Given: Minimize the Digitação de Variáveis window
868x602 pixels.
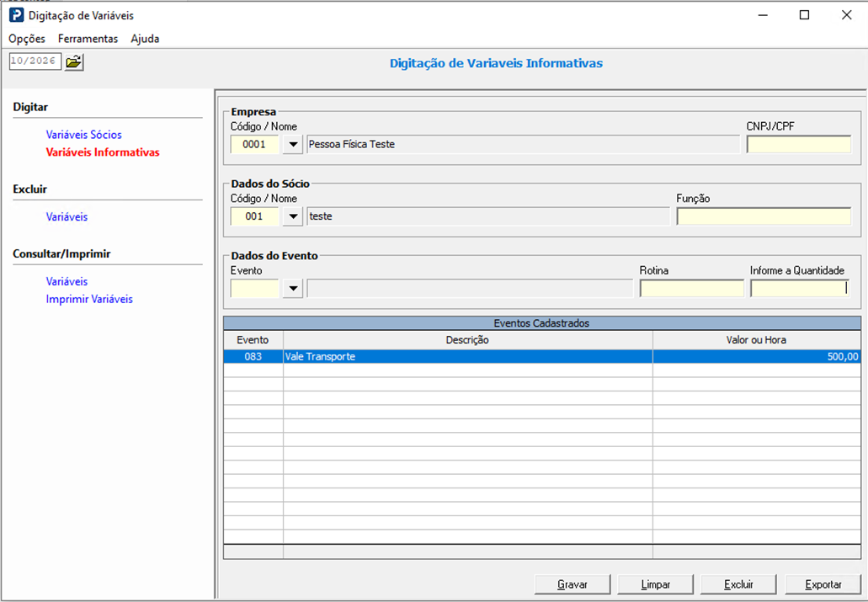Looking at the screenshot, I should [x=763, y=15].
